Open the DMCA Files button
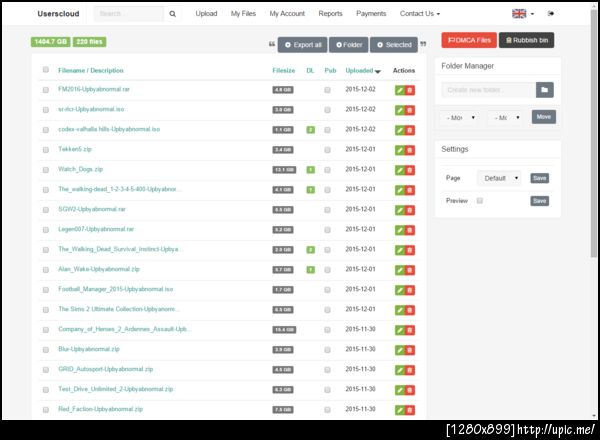Viewport: 600px width, 440px height. pyautogui.click(x=469, y=40)
